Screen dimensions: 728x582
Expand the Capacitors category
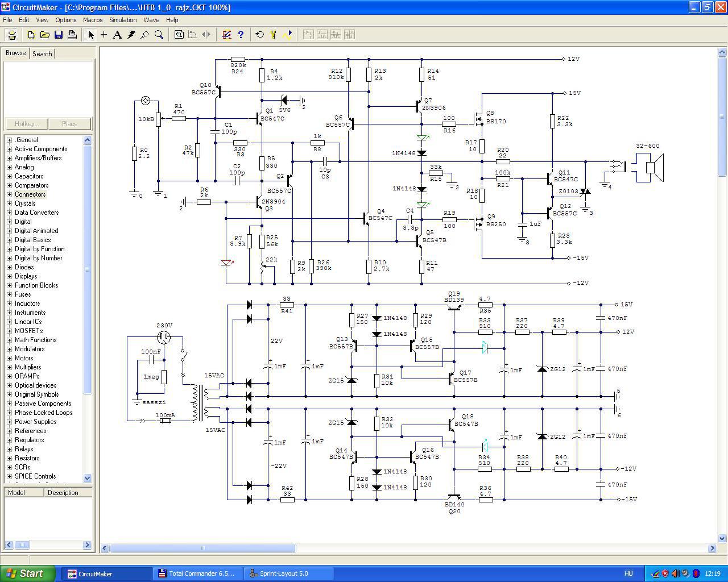(9, 176)
